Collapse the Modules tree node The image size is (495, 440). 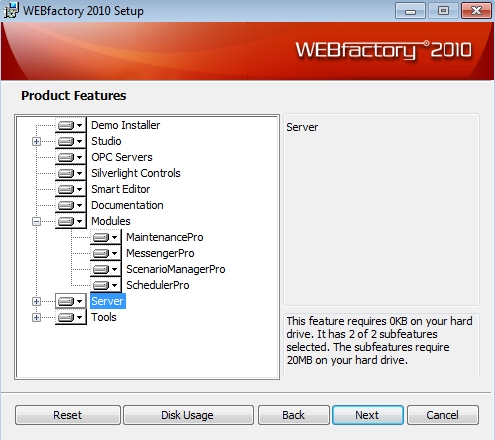(x=36, y=221)
